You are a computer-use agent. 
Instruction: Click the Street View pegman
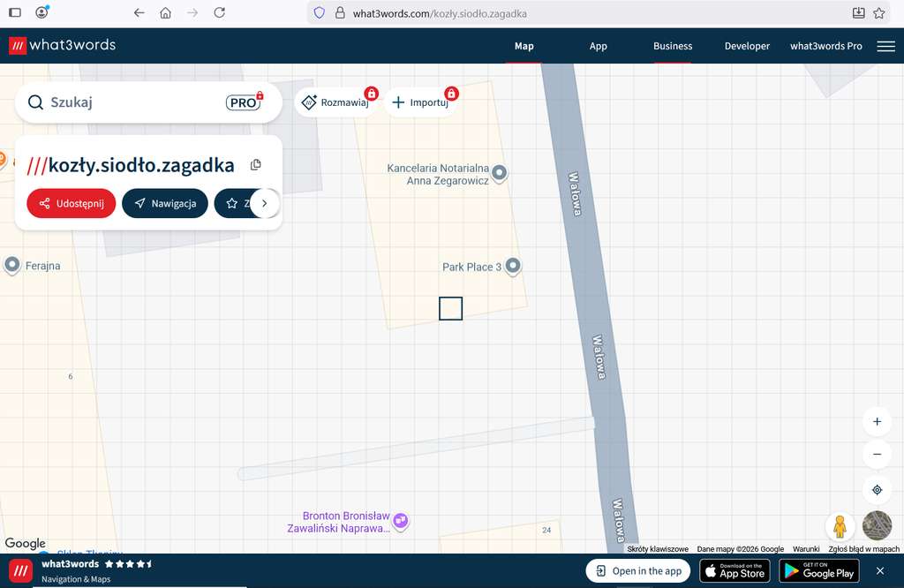point(840,525)
